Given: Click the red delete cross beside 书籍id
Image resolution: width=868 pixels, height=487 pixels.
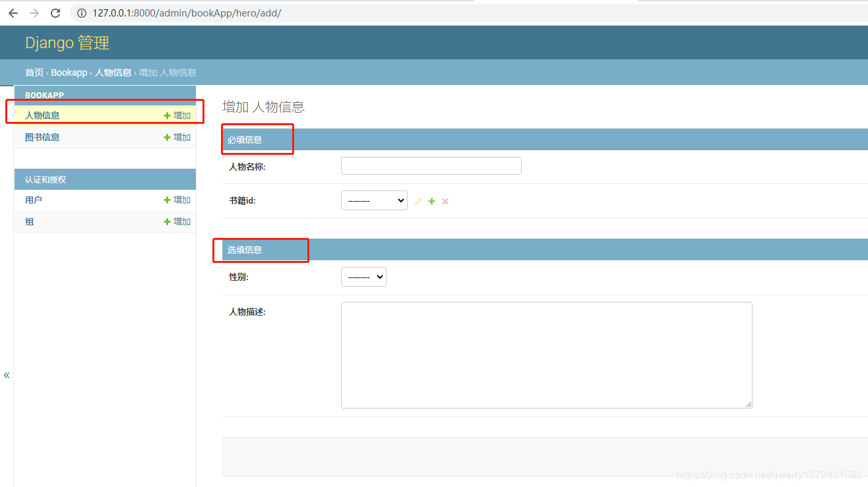Looking at the screenshot, I should click(x=445, y=201).
